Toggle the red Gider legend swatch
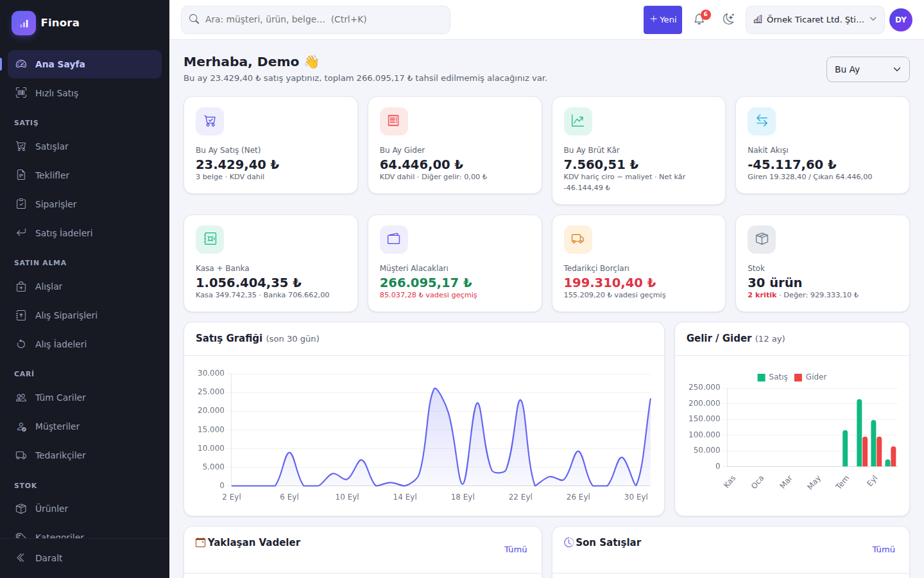The height and width of the screenshot is (578, 924). tap(798, 378)
